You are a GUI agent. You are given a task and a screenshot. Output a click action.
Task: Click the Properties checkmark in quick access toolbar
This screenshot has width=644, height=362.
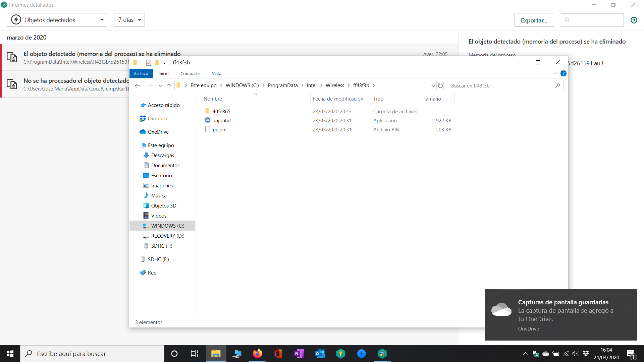[x=149, y=63]
